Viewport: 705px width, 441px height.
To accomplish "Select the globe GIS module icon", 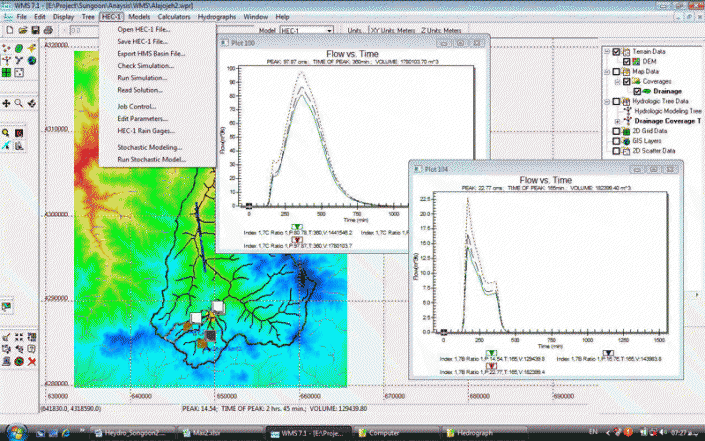I will (31, 60).
